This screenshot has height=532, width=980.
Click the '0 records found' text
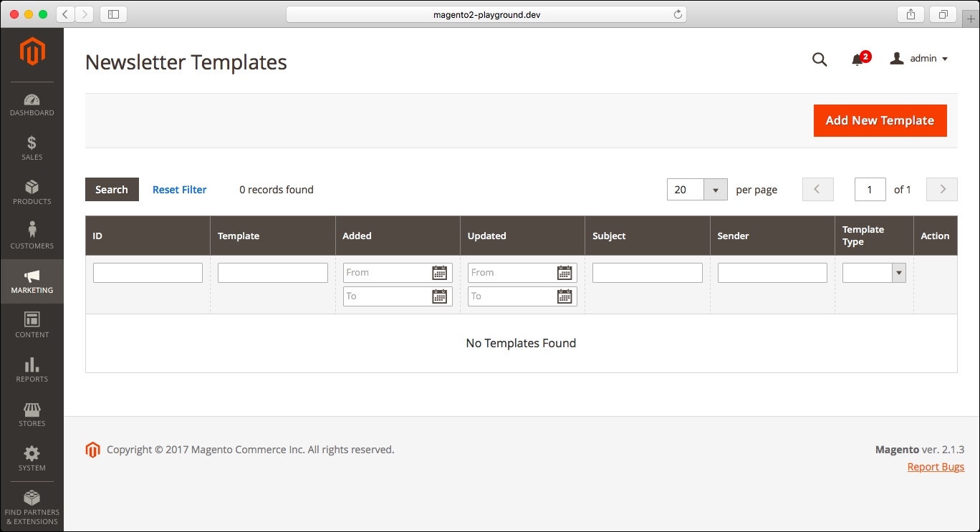pos(277,190)
